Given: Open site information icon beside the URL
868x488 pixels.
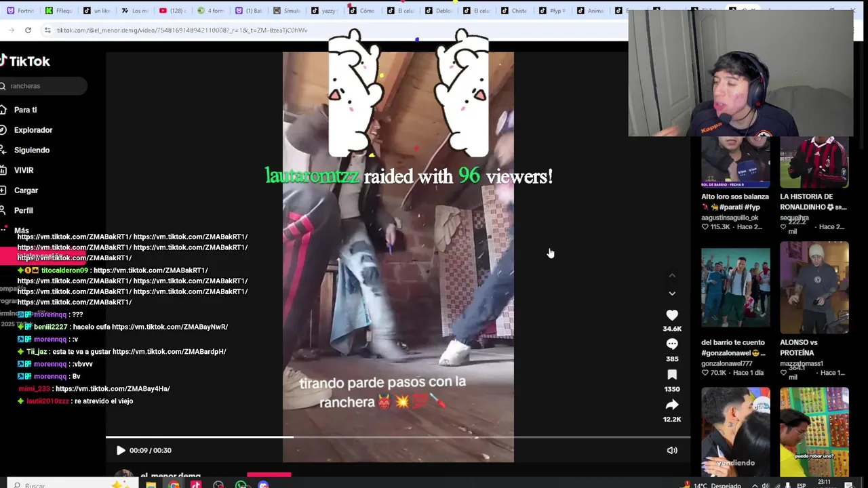Looking at the screenshot, I should click(x=47, y=30).
